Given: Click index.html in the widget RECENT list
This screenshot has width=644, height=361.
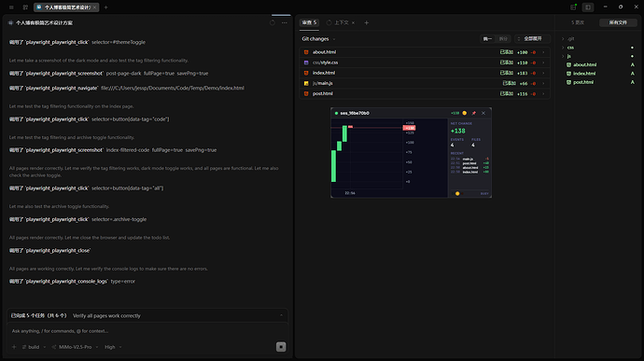Looking at the screenshot, I should [x=469, y=172].
